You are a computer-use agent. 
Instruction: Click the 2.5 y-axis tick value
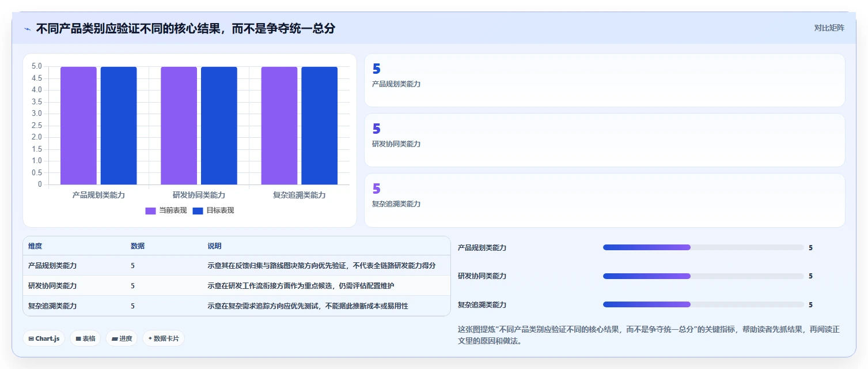coord(36,126)
